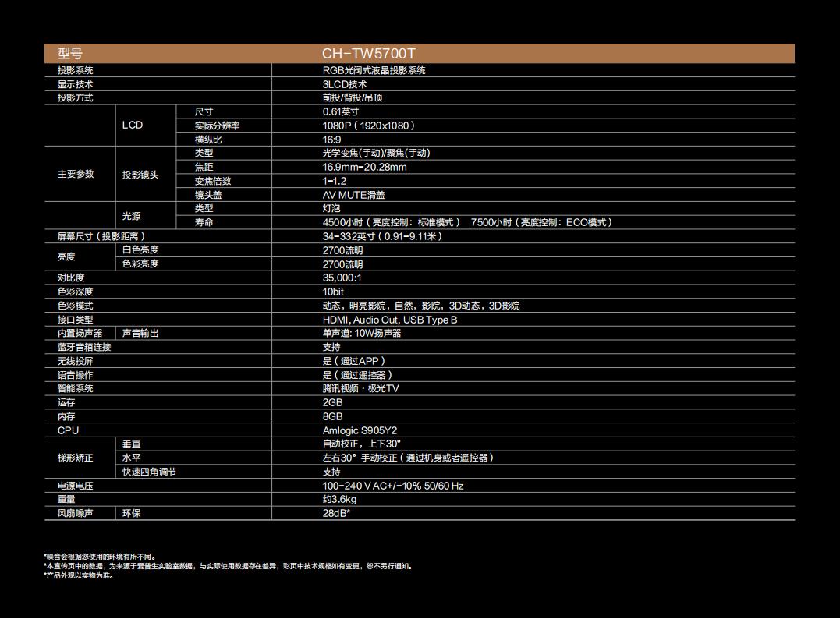The image size is (840, 619).
Task: Select the 35,000:1 contrast ratio value
Action: point(342,278)
